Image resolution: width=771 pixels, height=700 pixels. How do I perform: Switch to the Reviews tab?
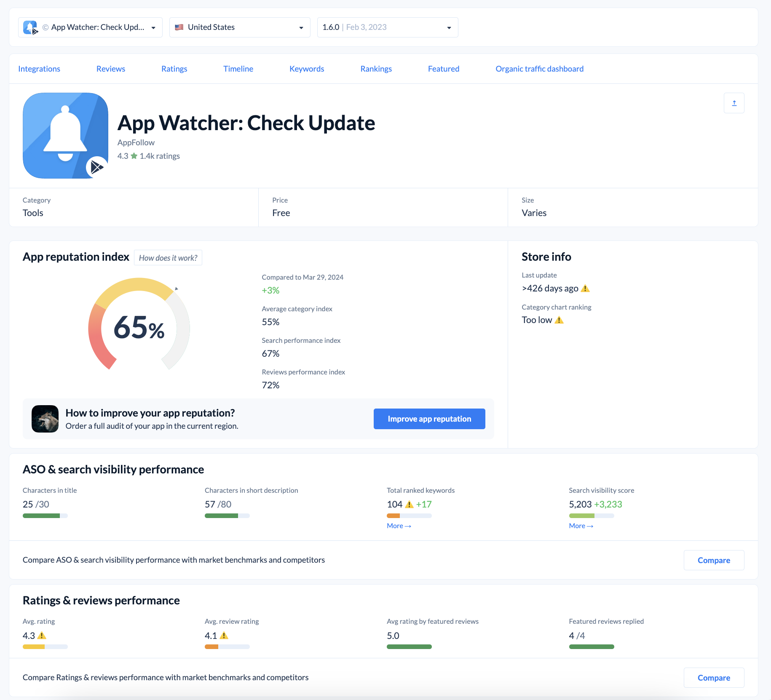110,69
